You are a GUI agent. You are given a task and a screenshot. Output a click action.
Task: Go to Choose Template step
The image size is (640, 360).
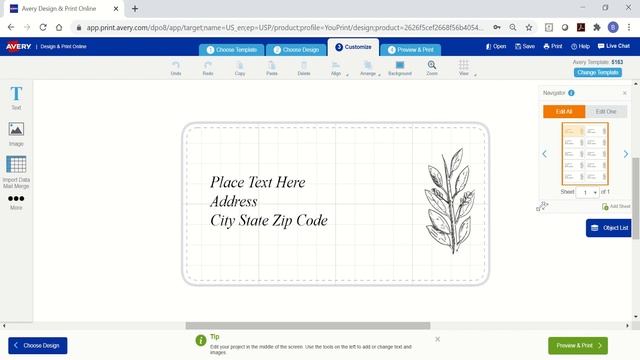[x=231, y=50]
